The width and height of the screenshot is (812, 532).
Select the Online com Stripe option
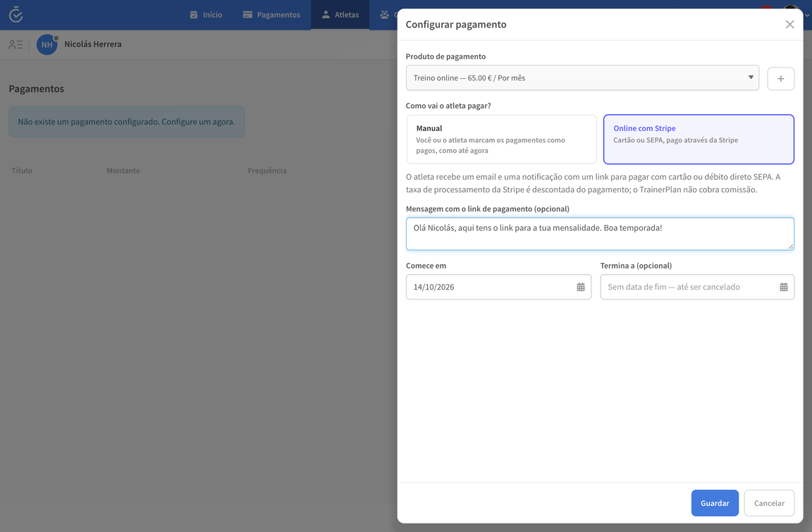pyautogui.click(x=698, y=140)
